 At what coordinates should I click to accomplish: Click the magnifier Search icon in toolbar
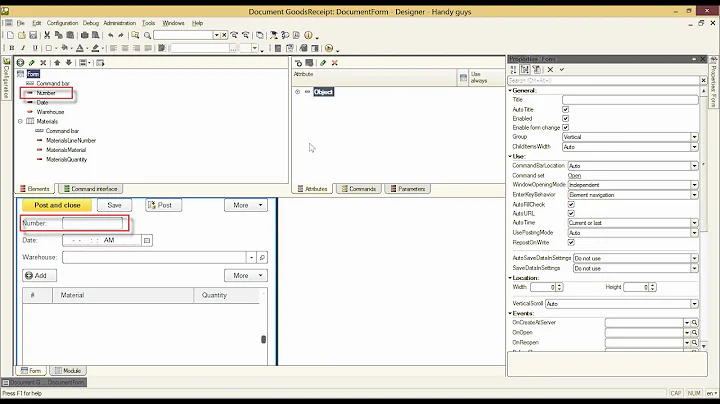pyautogui.click(x=147, y=35)
